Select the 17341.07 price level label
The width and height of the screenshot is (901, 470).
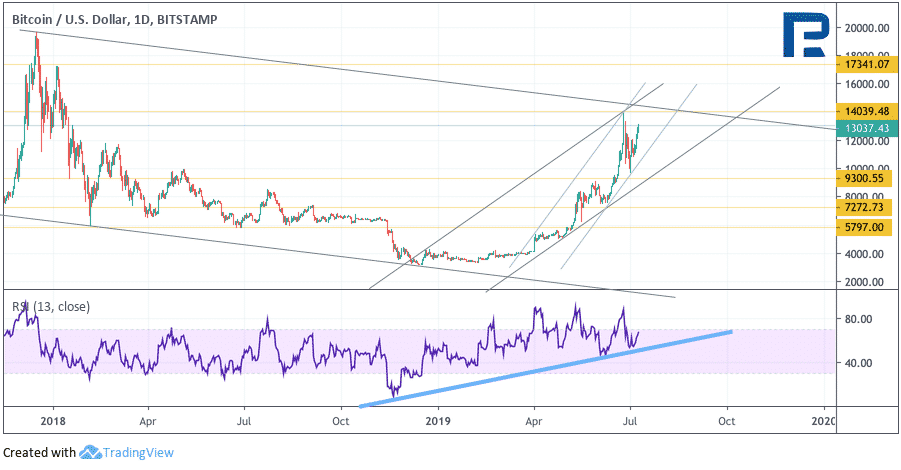tap(864, 64)
